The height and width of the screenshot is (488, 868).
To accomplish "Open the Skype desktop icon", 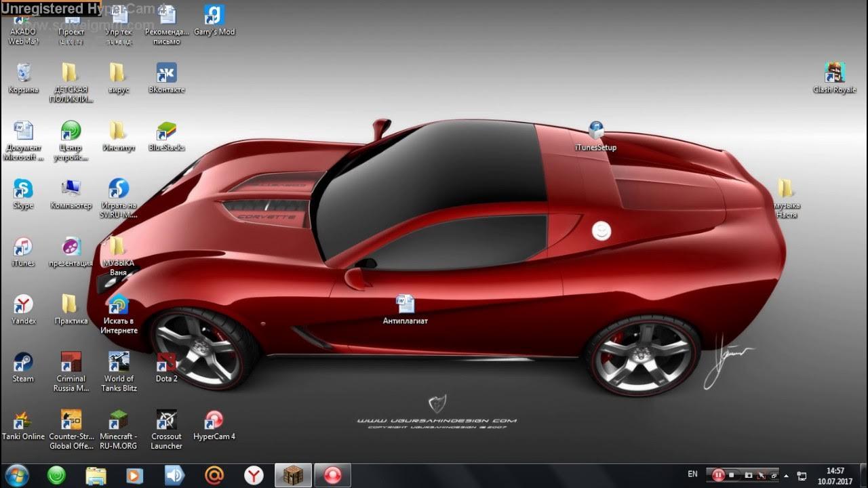I will (23, 189).
